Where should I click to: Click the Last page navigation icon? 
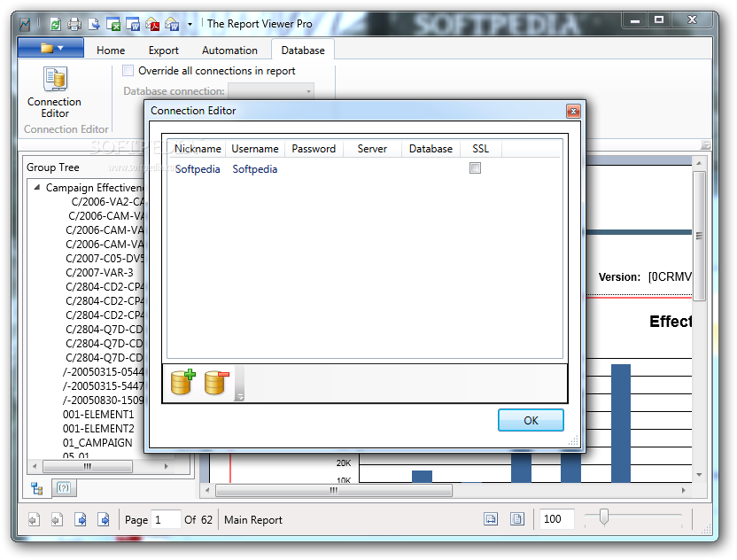click(x=104, y=519)
